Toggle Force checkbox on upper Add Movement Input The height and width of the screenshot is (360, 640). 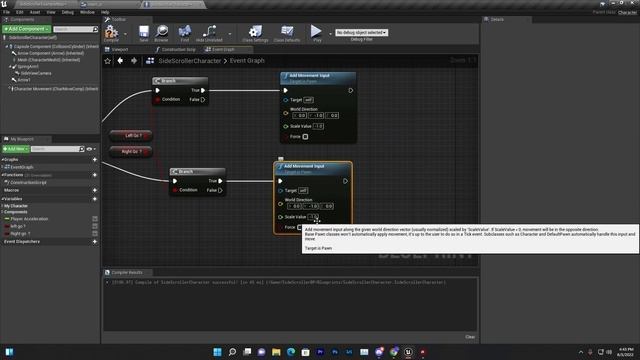tap(305, 137)
